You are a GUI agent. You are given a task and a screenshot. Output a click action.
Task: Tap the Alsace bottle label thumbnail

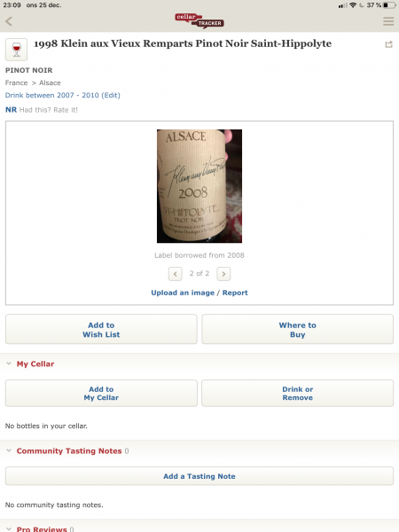pos(199,186)
